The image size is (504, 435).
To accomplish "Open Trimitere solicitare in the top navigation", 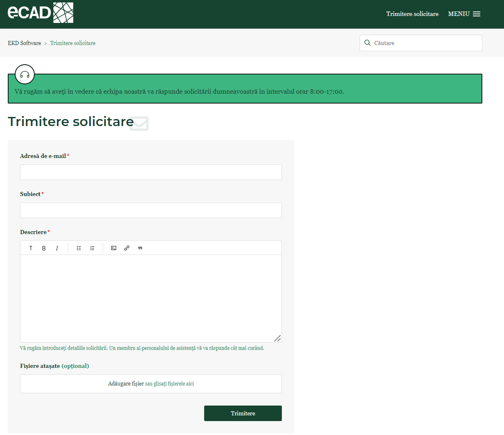I will click(412, 14).
